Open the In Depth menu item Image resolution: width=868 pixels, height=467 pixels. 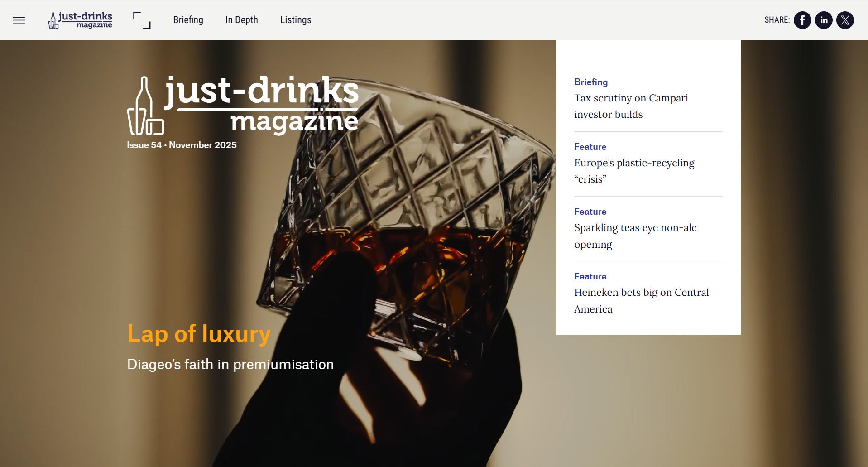pyautogui.click(x=241, y=20)
